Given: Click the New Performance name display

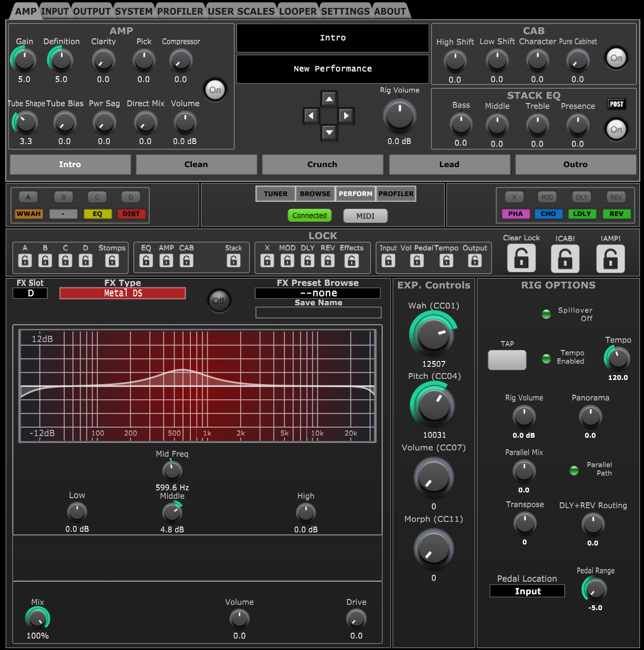Looking at the screenshot, I should [x=333, y=69].
